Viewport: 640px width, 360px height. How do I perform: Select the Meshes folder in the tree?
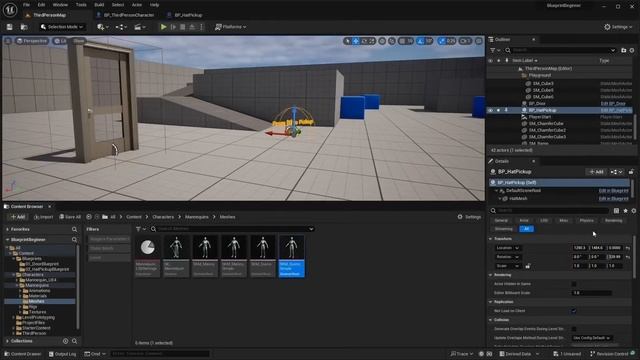coord(36,301)
